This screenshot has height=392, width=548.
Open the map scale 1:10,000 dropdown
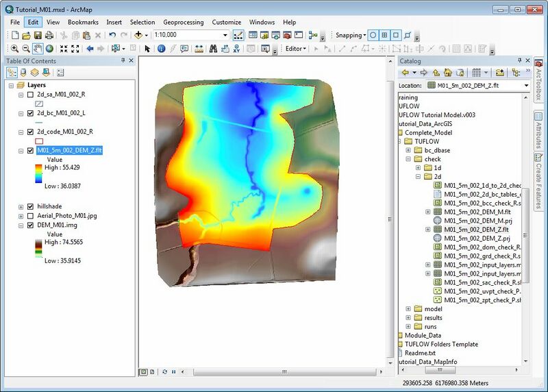tap(225, 35)
